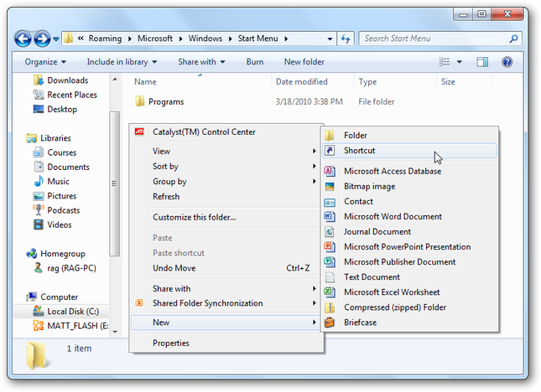Open the Share with toolbar dropdown

point(201,62)
